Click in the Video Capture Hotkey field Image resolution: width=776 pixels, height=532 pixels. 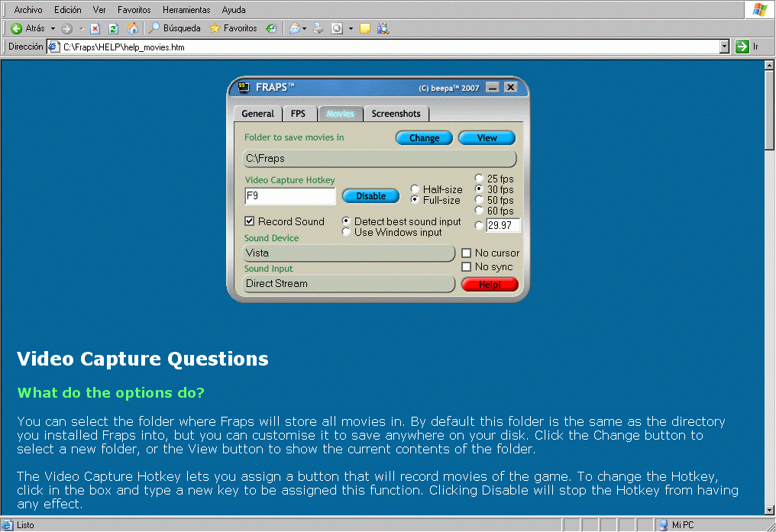coord(289,196)
